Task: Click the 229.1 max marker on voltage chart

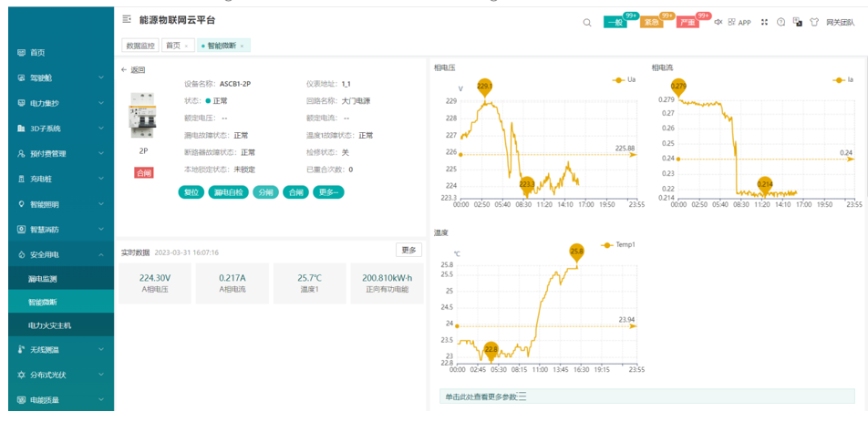Action: pos(484,87)
